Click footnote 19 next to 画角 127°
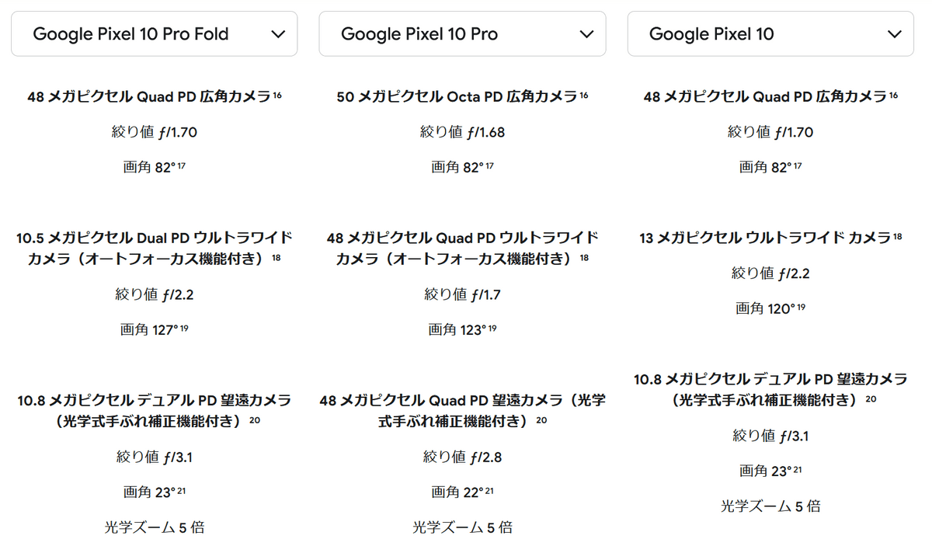 click(183, 329)
